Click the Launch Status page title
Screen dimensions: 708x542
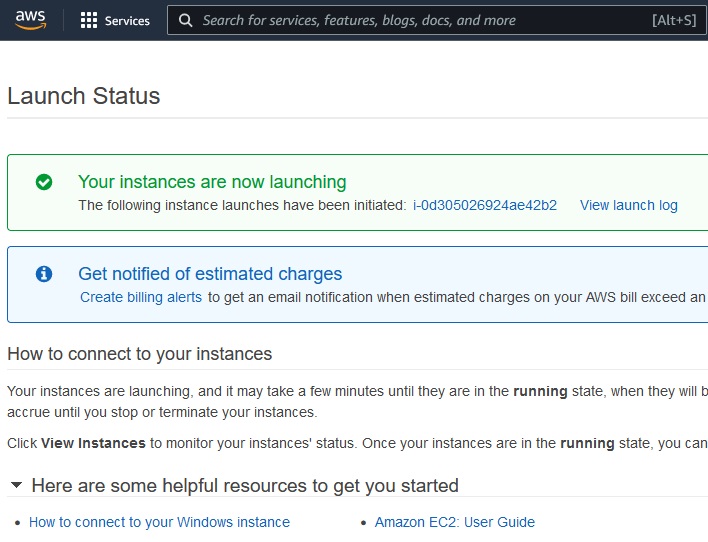click(83, 96)
